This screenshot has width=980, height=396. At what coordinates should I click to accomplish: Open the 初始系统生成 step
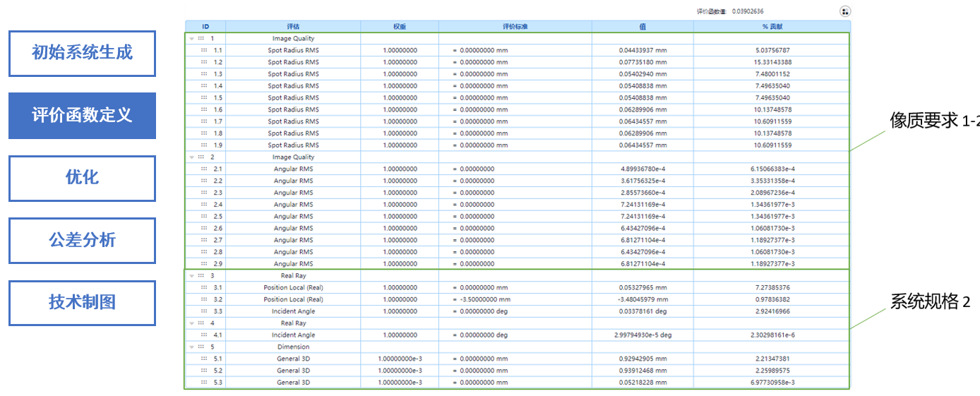[82, 54]
